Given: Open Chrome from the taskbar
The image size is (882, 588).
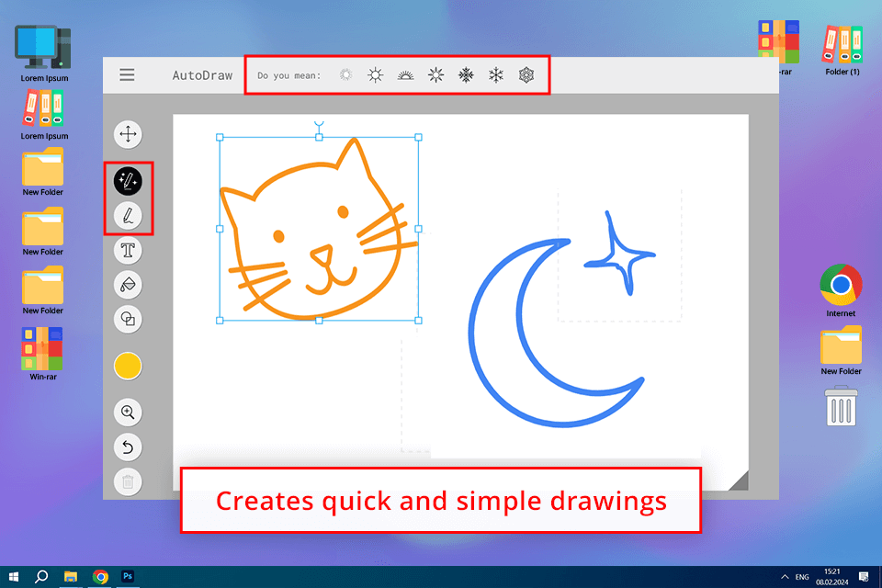Looking at the screenshot, I should tap(100, 577).
